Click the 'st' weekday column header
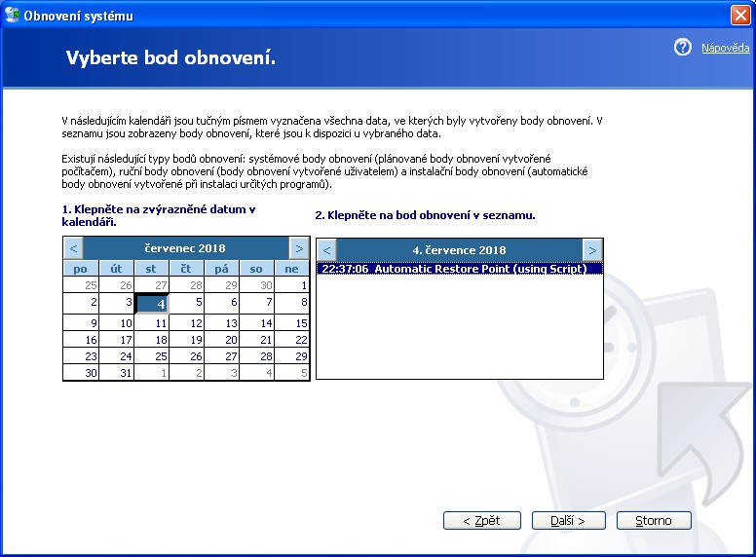 (x=151, y=269)
